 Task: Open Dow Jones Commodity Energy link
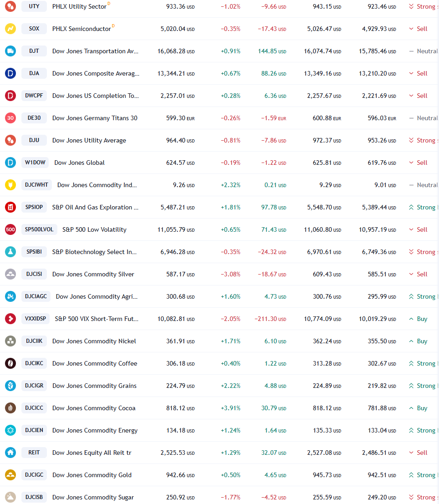95,430
